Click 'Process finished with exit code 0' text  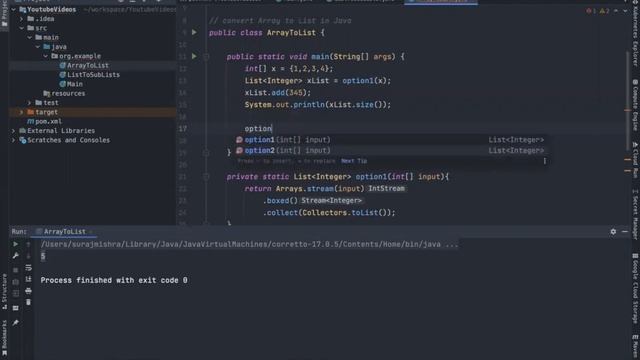[114, 280]
